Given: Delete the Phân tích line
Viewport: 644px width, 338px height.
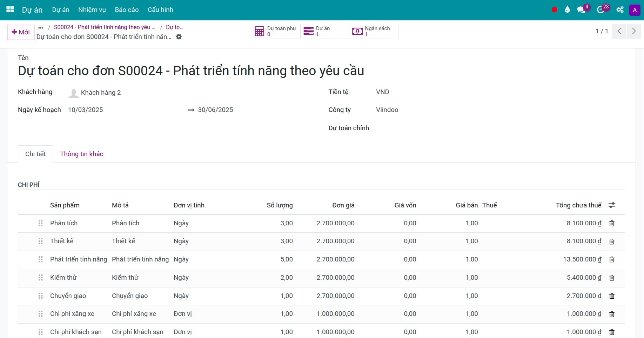Looking at the screenshot, I should (x=612, y=223).
